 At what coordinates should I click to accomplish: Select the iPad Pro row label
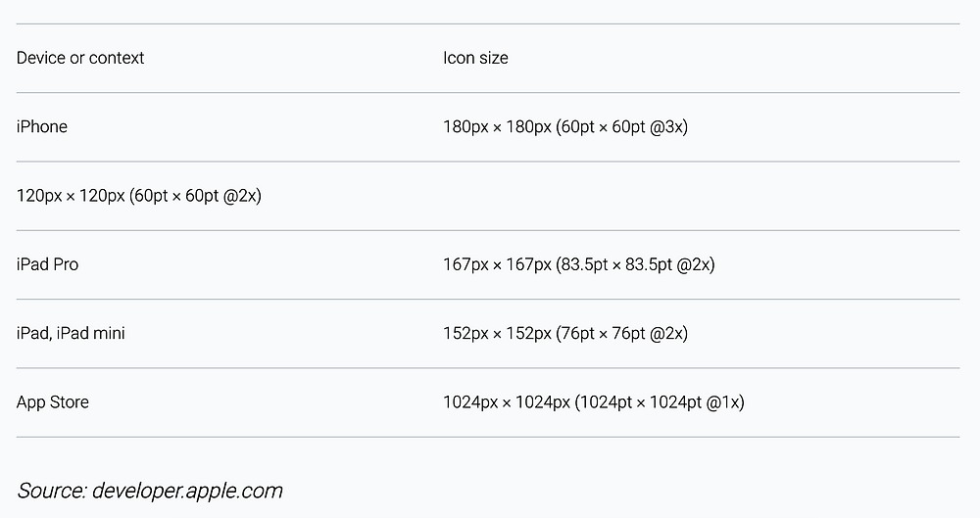tap(47, 264)
